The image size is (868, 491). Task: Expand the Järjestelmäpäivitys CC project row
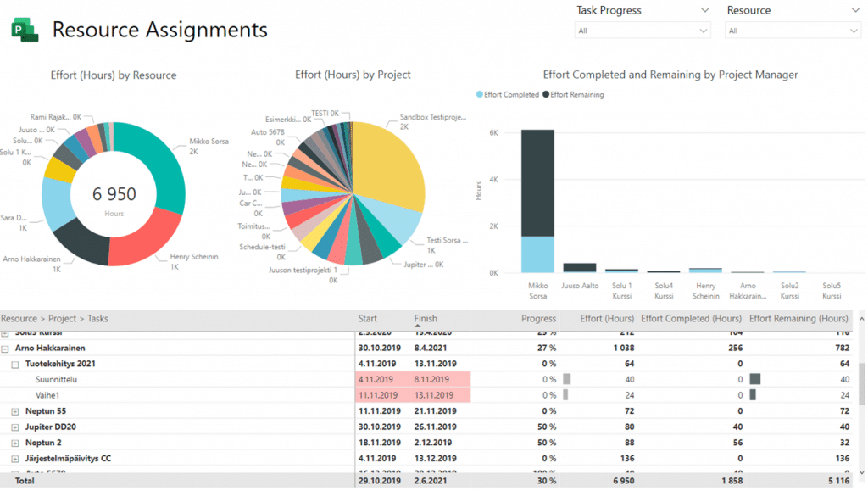coord(15,459)
